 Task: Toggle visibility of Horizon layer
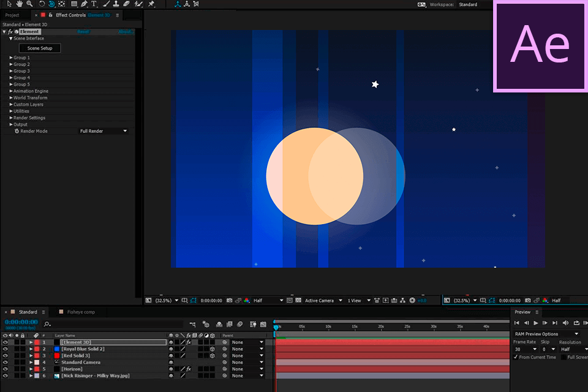pyautogui.click(x=6, y=369)
